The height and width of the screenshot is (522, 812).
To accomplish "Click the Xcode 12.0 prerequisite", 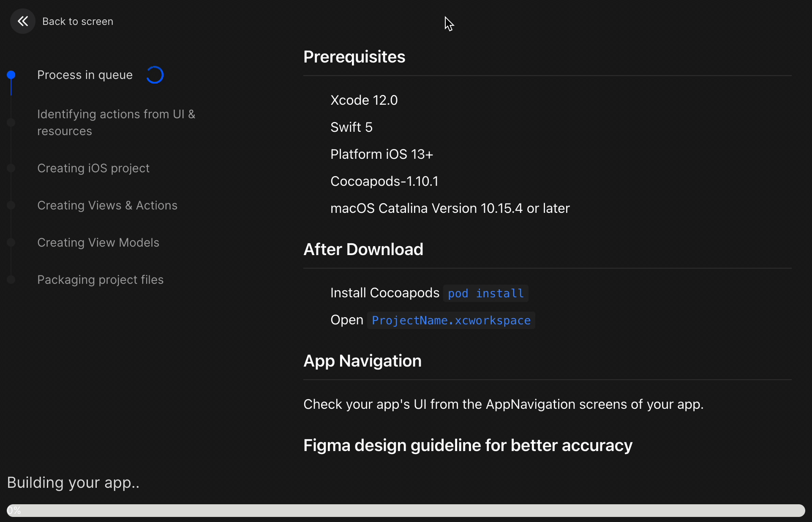I will point(364,100).
